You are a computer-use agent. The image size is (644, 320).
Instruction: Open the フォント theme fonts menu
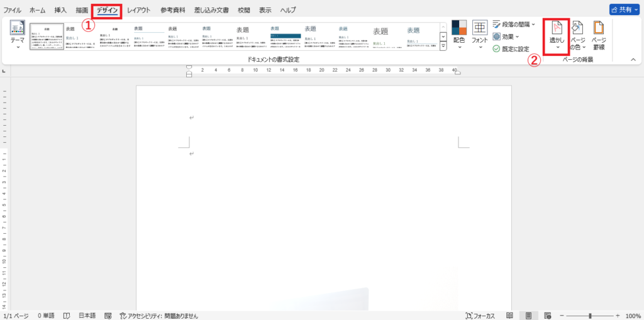(480, 35)
